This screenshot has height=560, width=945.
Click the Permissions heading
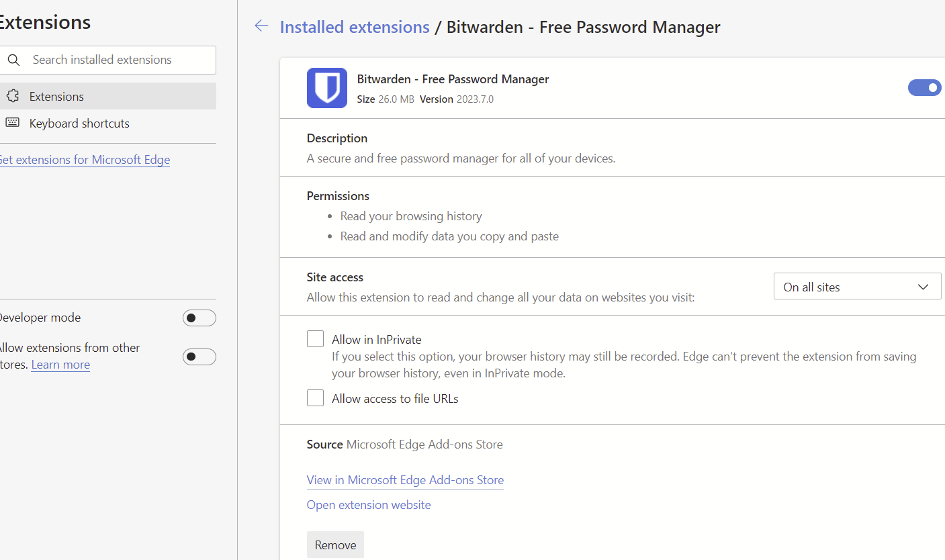coord(338,196)
